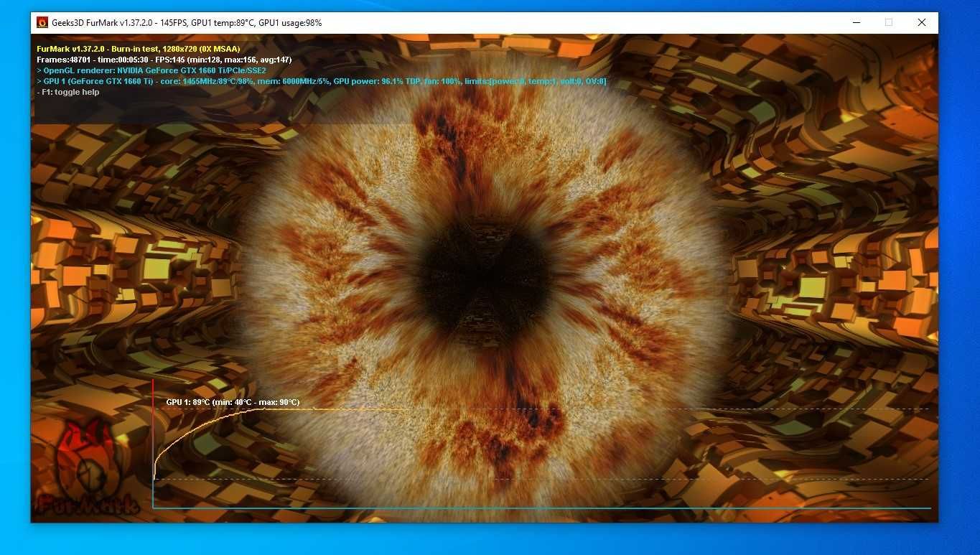Click the 'GPU 1: 89°C' graph label
Viewport: 980px width, 555px height.
point(233,402)
